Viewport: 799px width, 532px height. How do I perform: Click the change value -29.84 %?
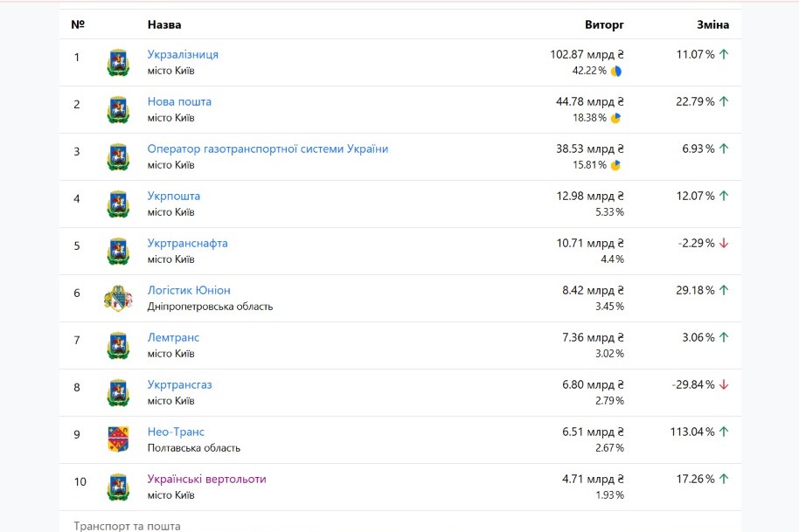point(693,385)
